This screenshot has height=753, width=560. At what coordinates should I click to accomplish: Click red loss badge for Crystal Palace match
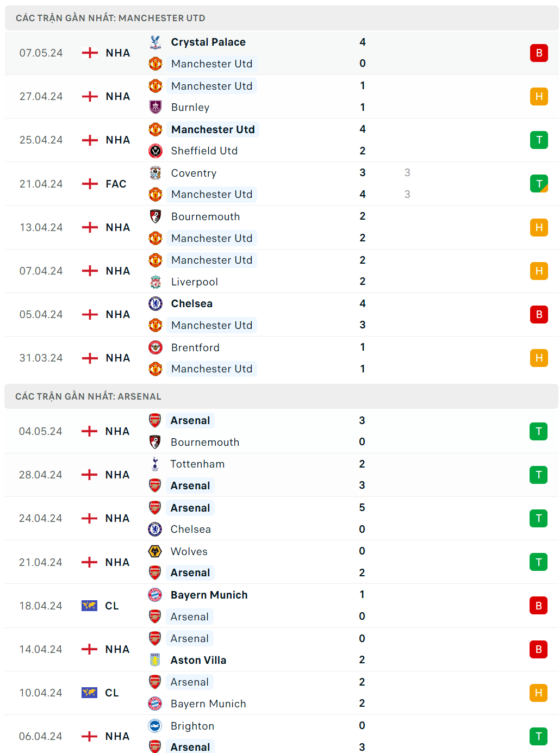(x=539, y=53)
